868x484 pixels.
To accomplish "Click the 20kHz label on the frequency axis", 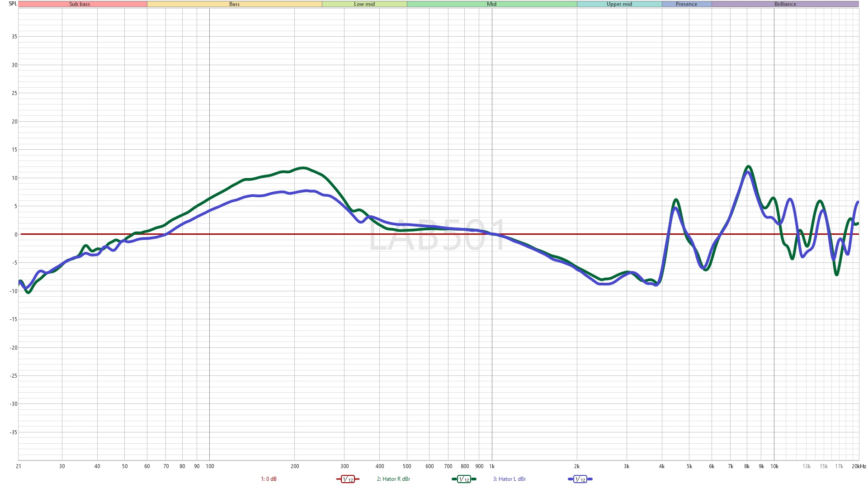I will click(x=859, y=466).
